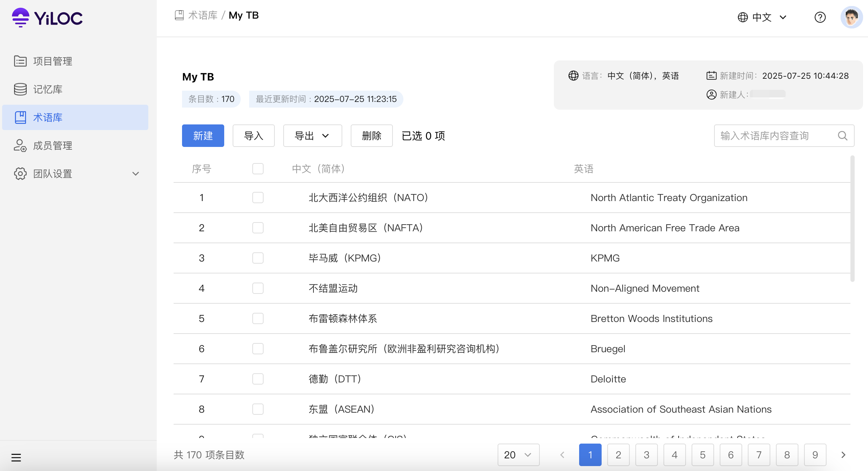Open 成员管理 in sidebar
The width and height of the screenshot is (868, 471).
pyautogui.click(x=75, y=146)
